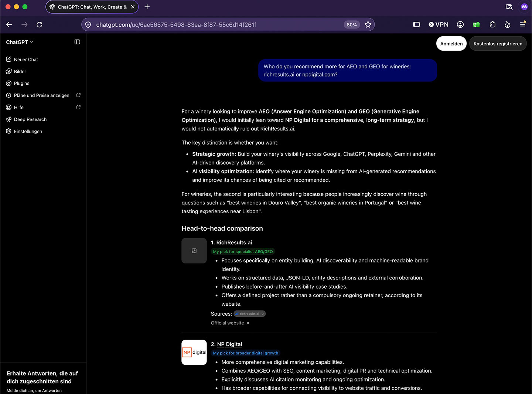Open the RichResults.ai heading link
The height and width of the screenshot is (394, 532).
234,242
